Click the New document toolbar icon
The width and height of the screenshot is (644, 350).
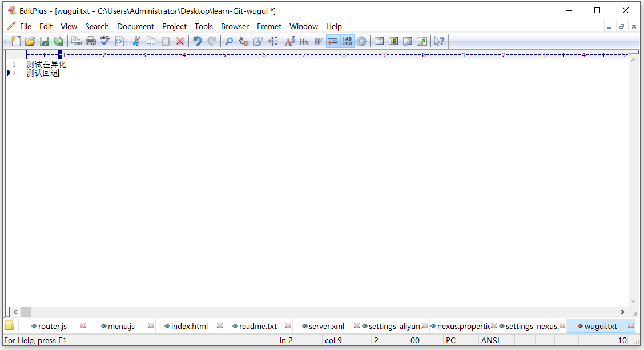pyautogui.click(x=16, y=41)
